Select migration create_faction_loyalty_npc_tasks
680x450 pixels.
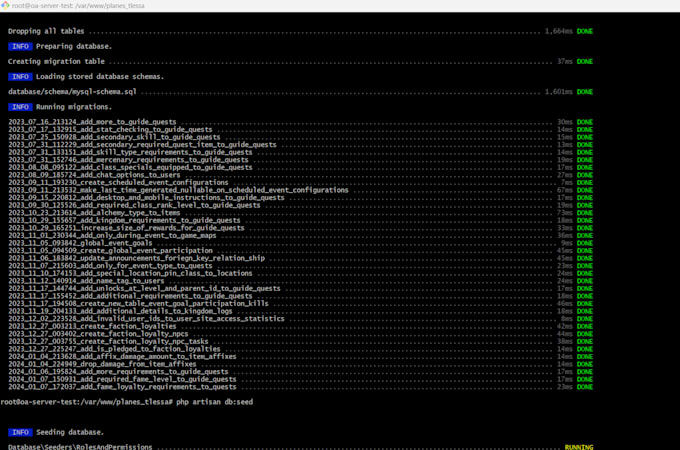coord(108,342)
